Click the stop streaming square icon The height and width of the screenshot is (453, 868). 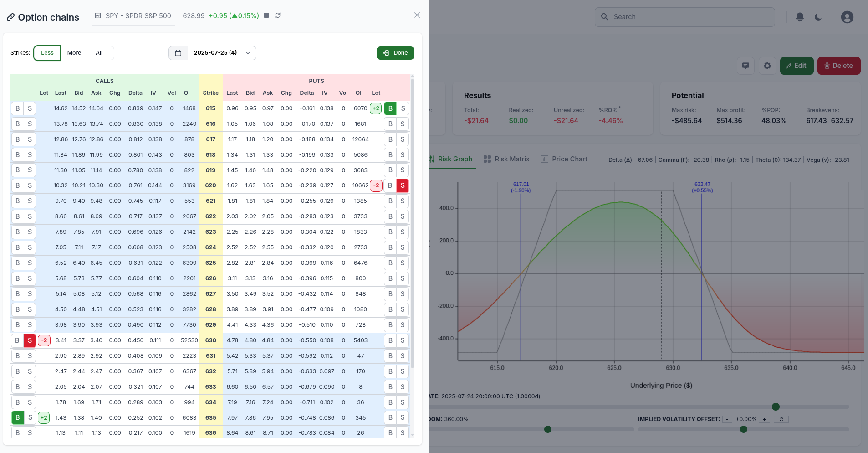(x=266, y=15)
